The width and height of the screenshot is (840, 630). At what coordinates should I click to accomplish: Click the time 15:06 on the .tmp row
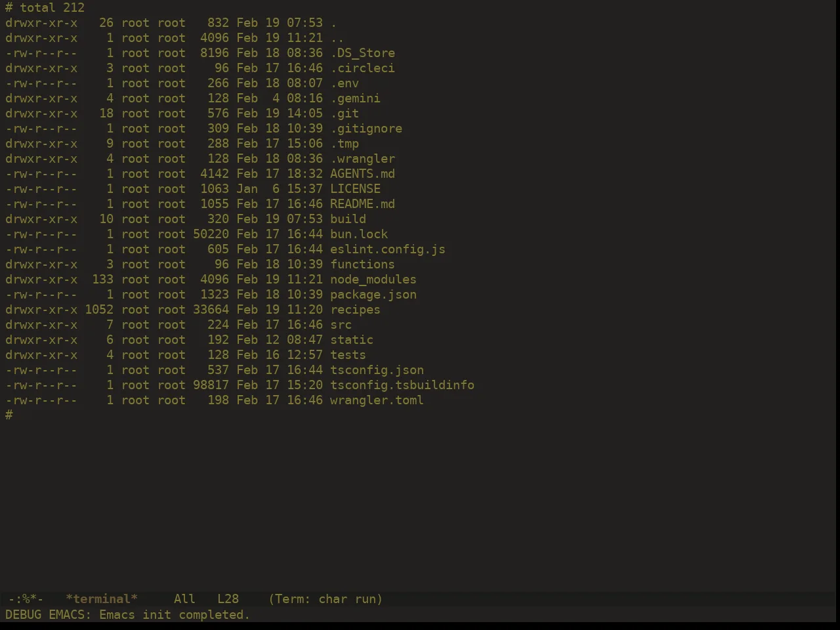click(x=304, y=144)
